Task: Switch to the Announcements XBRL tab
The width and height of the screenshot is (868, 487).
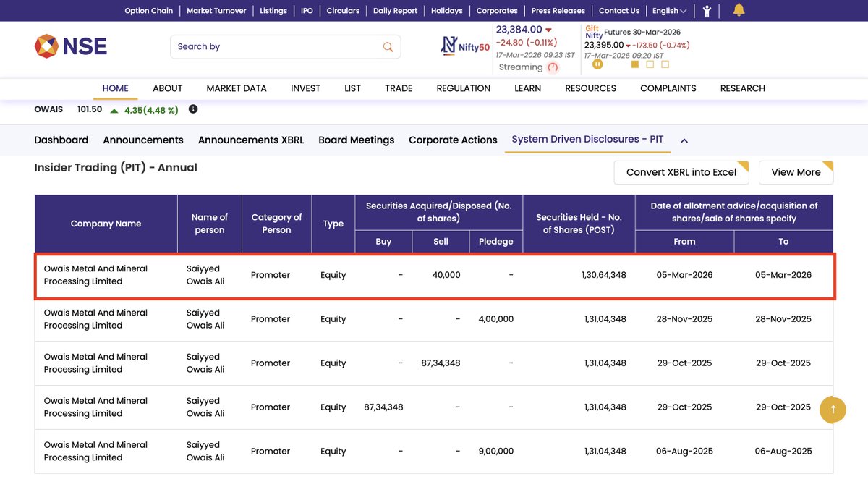Action: [251, 140]
